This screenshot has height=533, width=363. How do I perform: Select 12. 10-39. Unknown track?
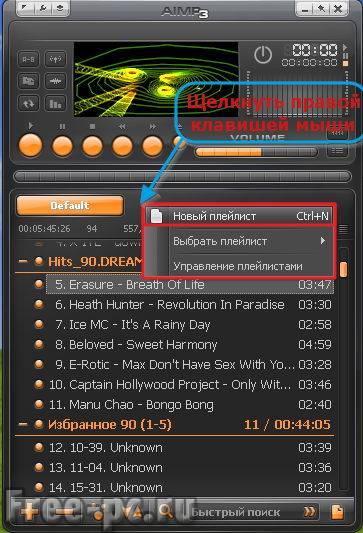coord(190,447)
